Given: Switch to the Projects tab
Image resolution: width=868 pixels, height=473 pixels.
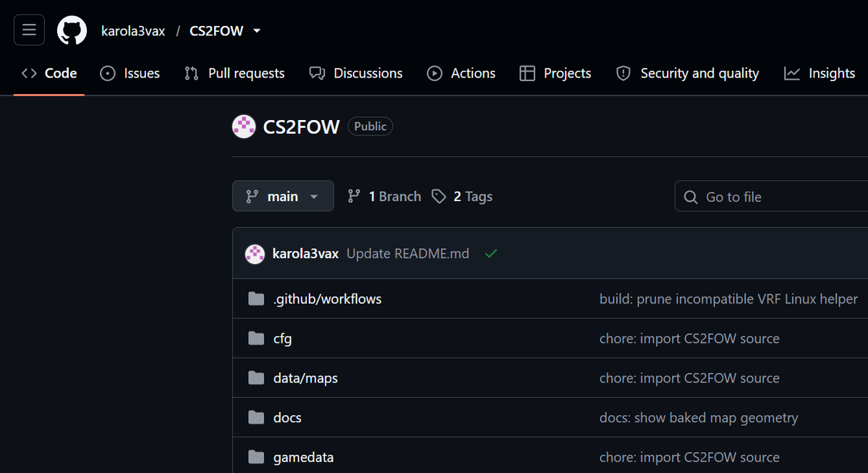Looking at the screenshot, I should coord(556,73).
